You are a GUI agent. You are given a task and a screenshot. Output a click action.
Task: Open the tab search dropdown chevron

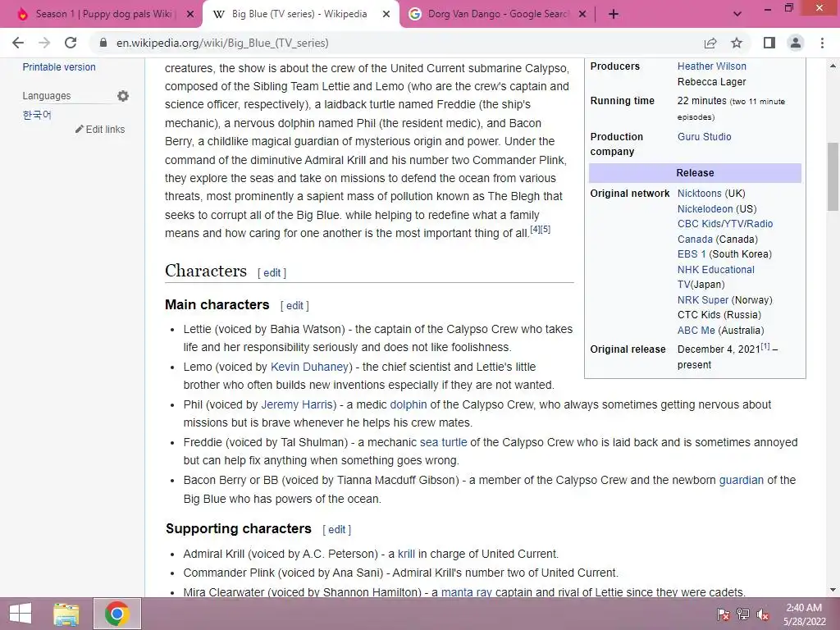click(737, 14)
